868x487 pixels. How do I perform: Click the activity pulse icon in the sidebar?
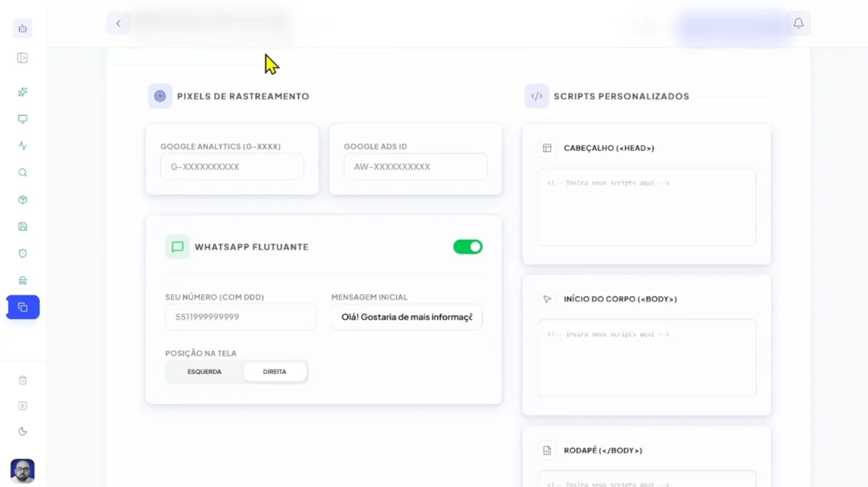click(22, 145)
